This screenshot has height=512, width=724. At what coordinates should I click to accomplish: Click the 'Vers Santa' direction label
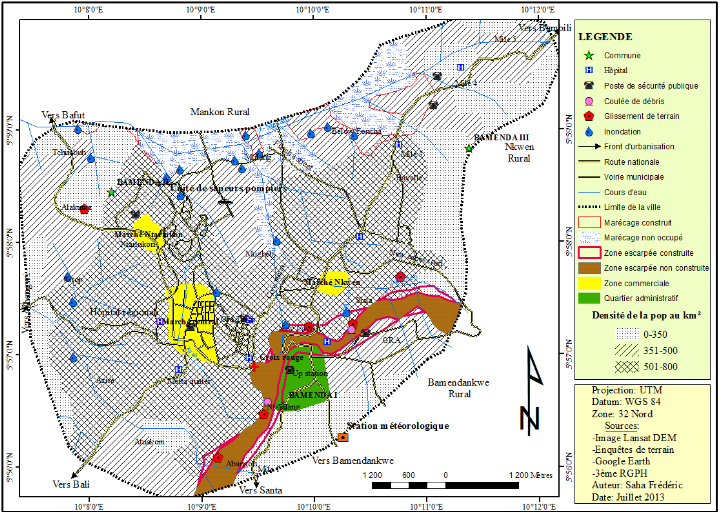[x=260, y=490]
